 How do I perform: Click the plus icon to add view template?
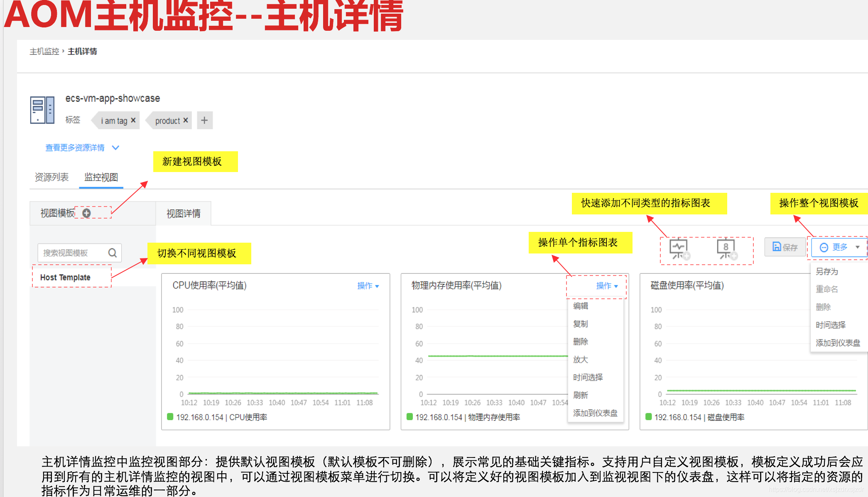pos(86,213)
